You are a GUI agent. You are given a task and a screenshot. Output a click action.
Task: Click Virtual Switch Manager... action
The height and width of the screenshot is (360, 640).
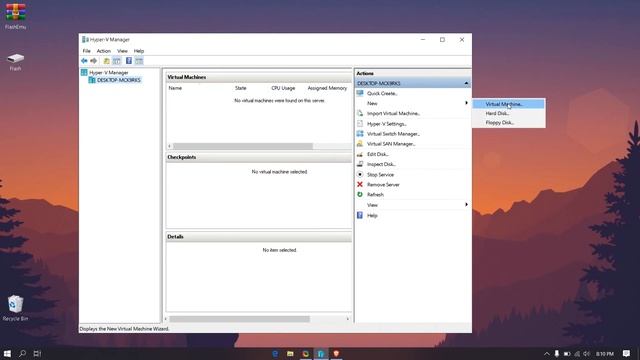(393, 134)
